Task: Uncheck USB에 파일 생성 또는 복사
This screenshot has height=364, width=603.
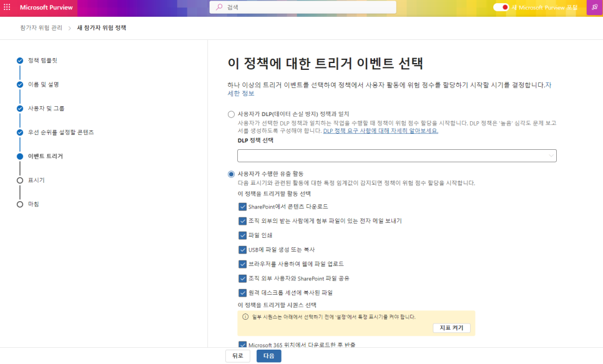Action: click(x=242, y=250)
